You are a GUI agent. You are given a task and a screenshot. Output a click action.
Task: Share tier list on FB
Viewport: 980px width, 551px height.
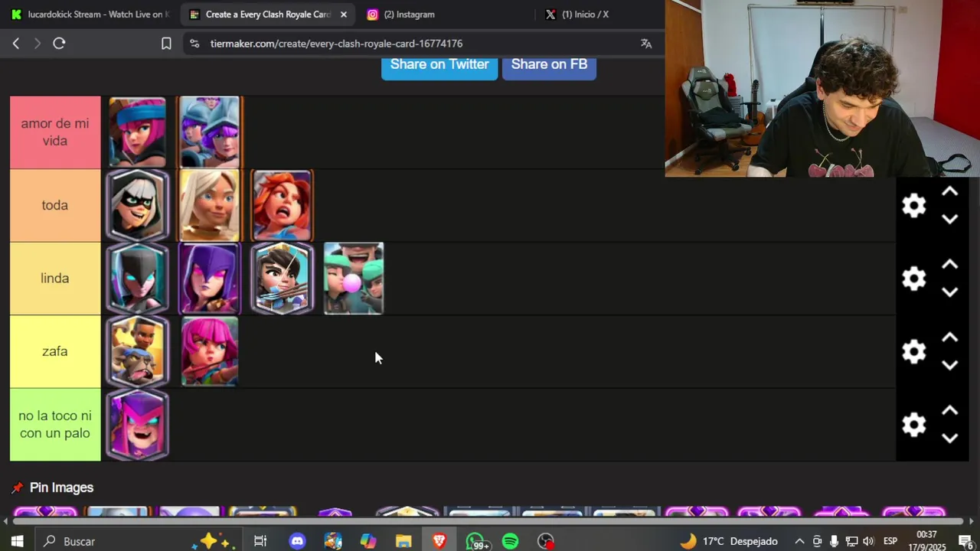pos(549,66)
